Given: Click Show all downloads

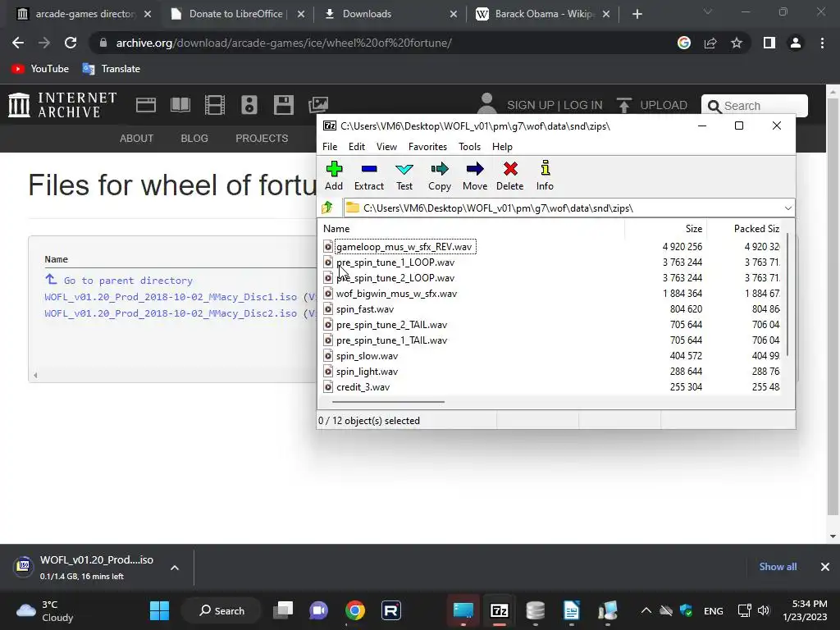Looking at the screenshot, I should point(778,567).
